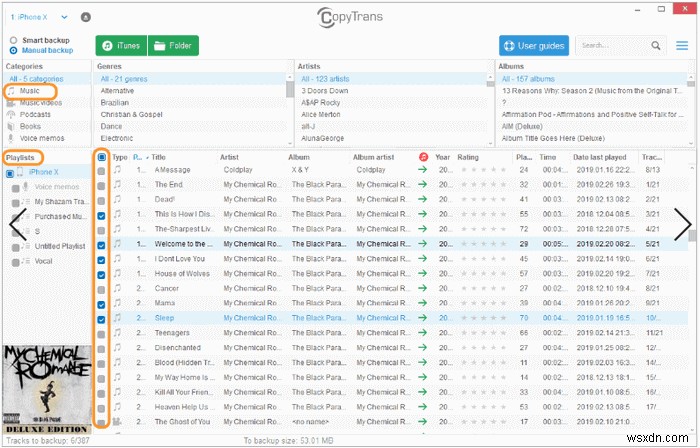Screen dimensions: 700x448
Task: Select the Music videos category
Action: pyautogui.click(x=41, y=103)
